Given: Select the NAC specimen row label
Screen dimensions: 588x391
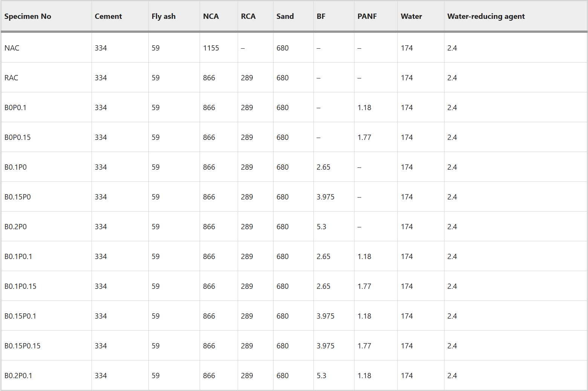Looking at the screenshot, I should (12, 48).
